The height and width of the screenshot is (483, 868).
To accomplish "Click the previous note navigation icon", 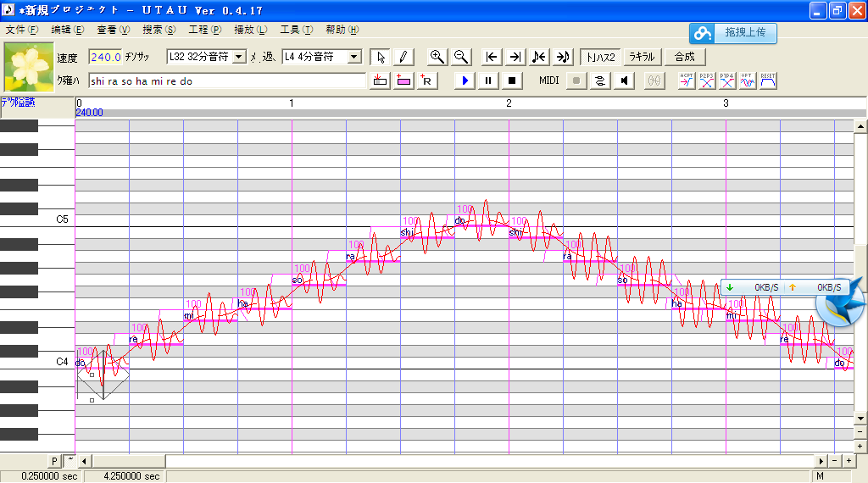I will click(x=538, y=57).
